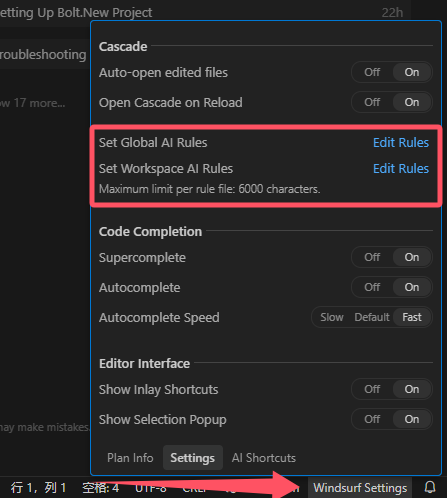Viewport: 447px width, 498px height.
Task: Select the Settings tab
Action: coord(193,458)
